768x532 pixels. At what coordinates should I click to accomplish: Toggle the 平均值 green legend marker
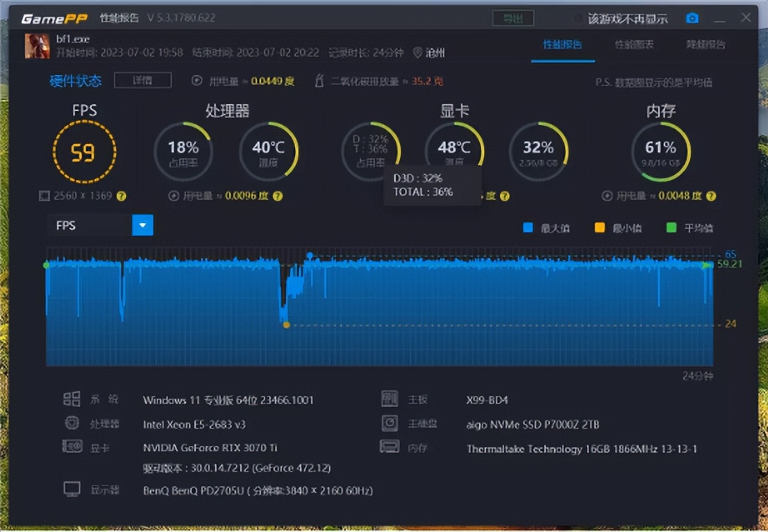[671, 227]
